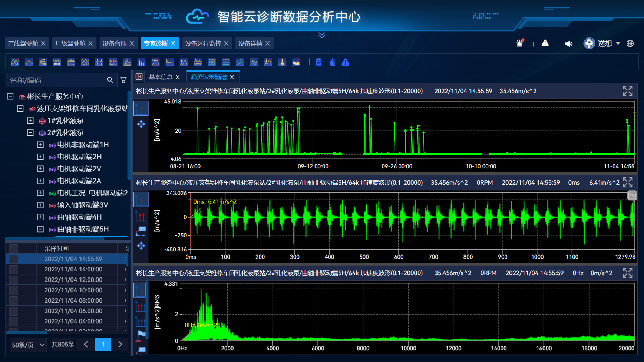The height and width of the screenshot is (362, 644).
Task: Click the thermometer icon in toolbar
Action: [282, 62]
